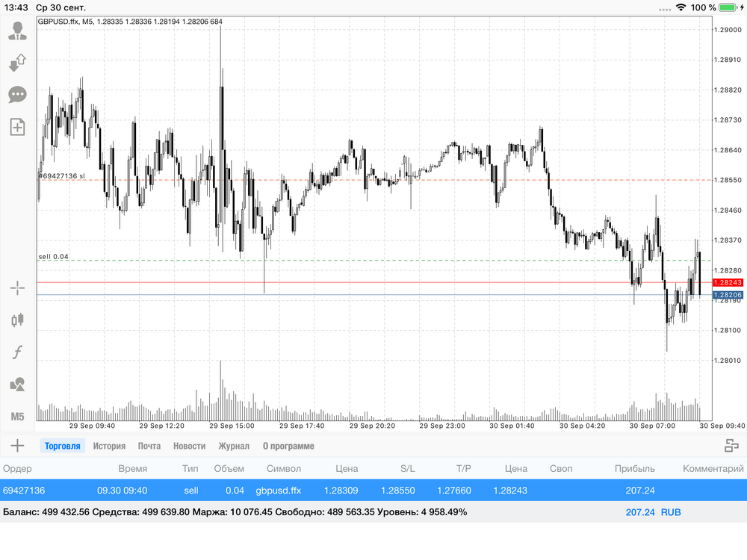Click the Объем column header
Screen dimensions: 747x560
[x=229, y=469]
